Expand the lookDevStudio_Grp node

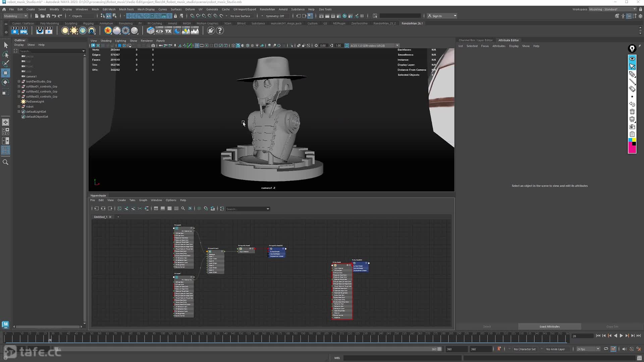[19, 81]
